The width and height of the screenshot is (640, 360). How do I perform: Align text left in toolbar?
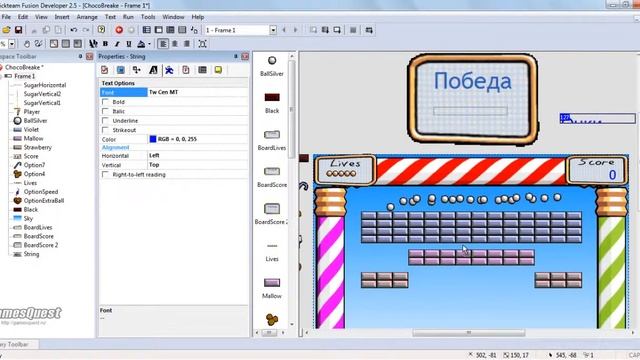pos(163,44)
